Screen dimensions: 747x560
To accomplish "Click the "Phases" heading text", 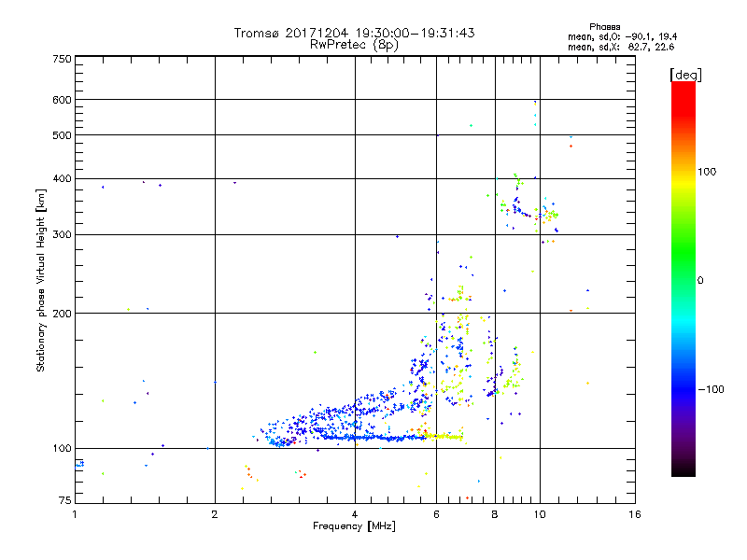I will click(604, 27).
